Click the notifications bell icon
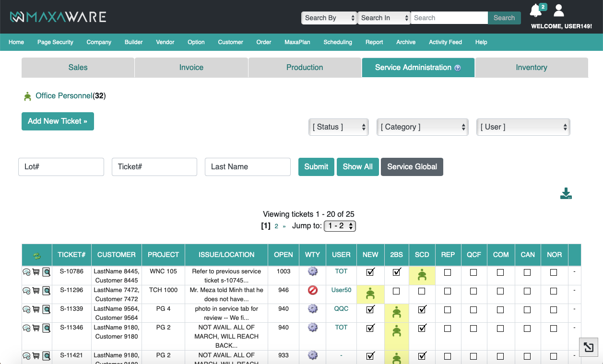 pyautogui.click(x=536, y=11)
